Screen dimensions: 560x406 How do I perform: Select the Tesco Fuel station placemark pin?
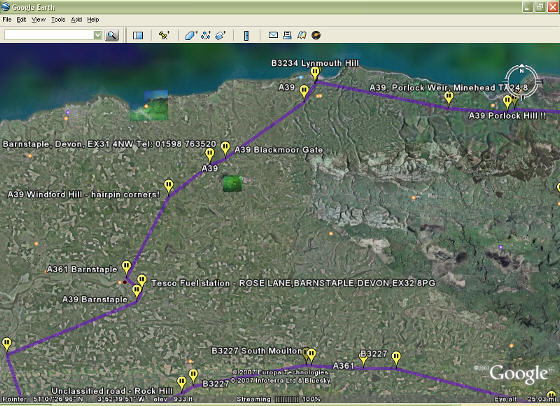[x=142, y=280]
